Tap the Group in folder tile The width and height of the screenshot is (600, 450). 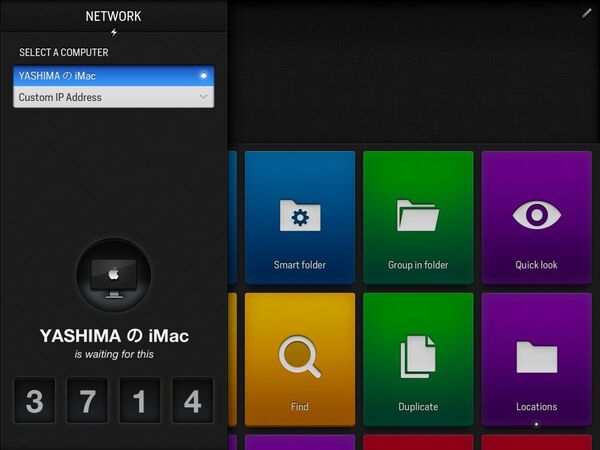click(418, 217)
